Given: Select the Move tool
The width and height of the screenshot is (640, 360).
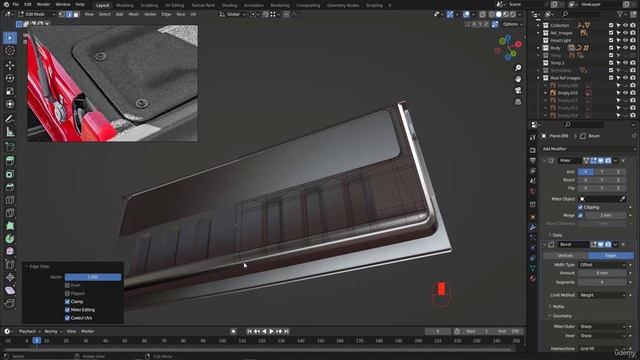Looking at the screenshot, I should [10, 65].
